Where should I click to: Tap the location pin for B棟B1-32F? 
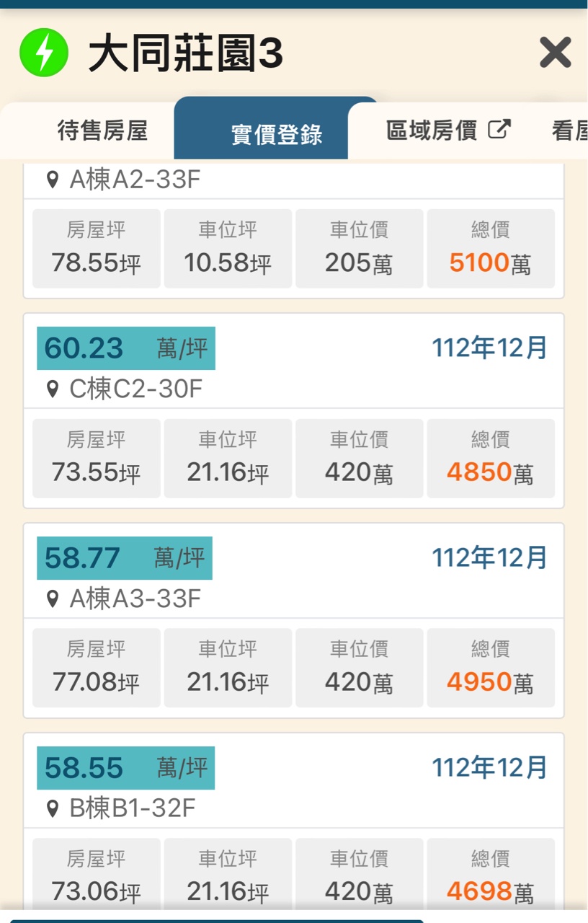pos(52,809)
